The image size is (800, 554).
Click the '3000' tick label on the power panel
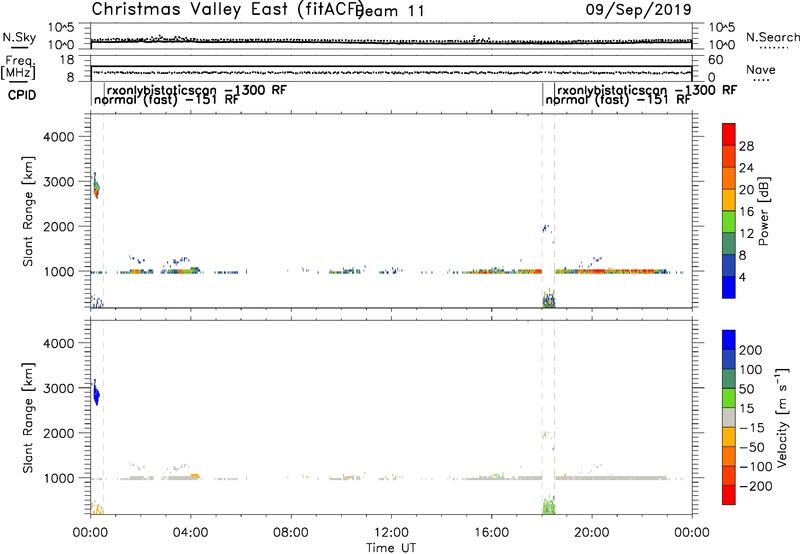pos(58,182)
